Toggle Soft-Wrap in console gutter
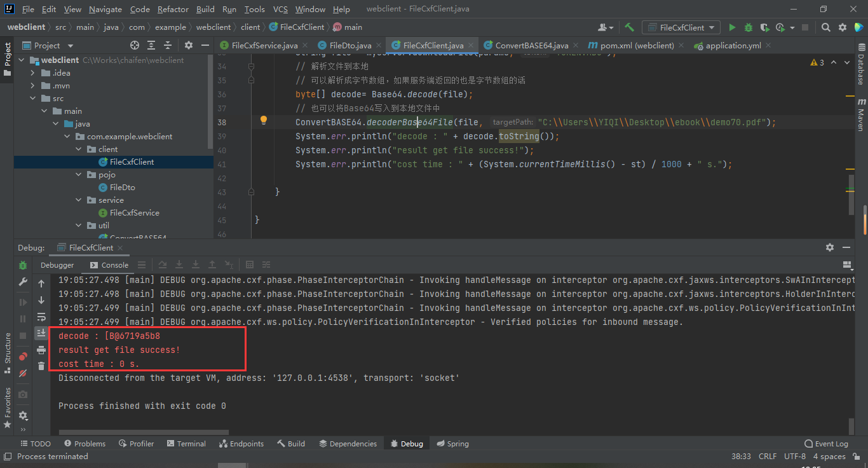The height and width of the screenshot is (468, 868). (41, 317)
